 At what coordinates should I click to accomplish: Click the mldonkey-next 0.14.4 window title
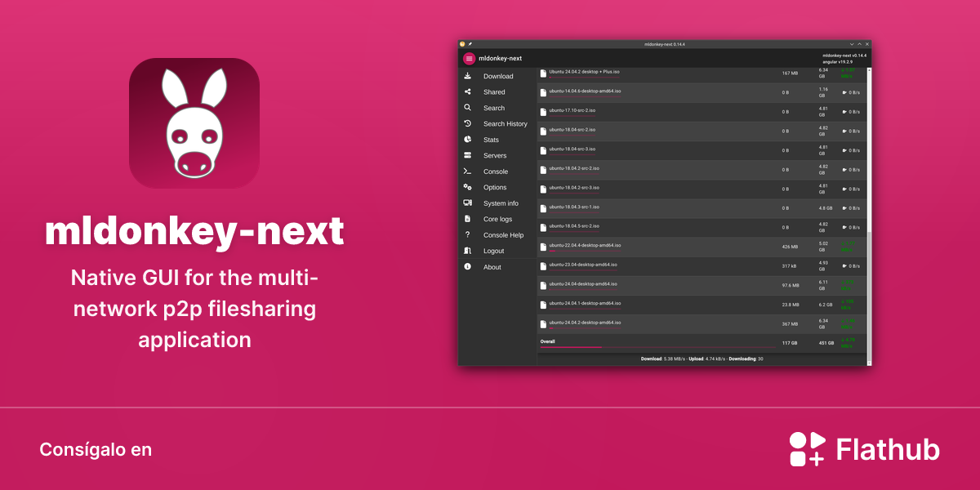pos(665,44)
